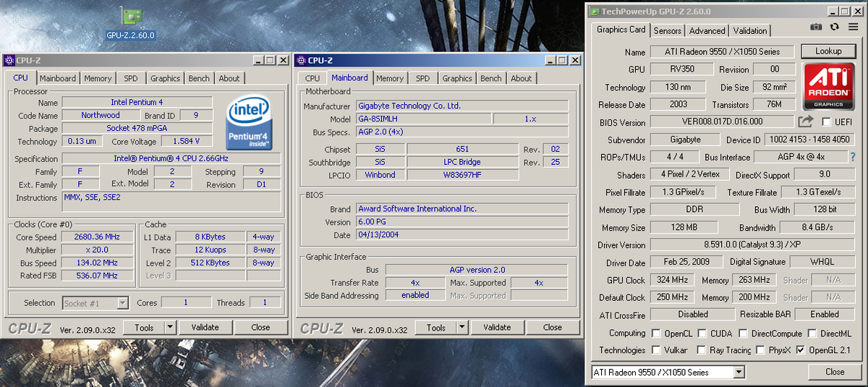The height and width of the screenshot is (387, 868).
Task: Toggle the CUDA checkbox
Action: pyautogui.click(x=701, y=333)
